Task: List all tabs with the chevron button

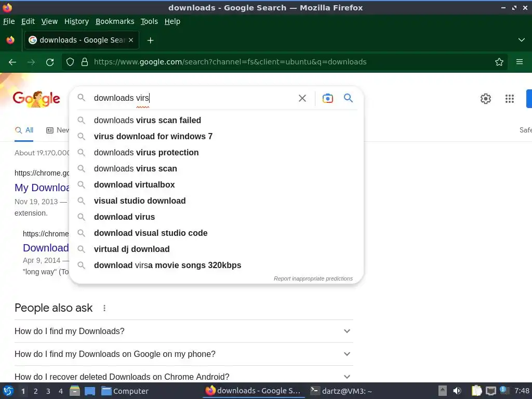Action: coord(522,40)
